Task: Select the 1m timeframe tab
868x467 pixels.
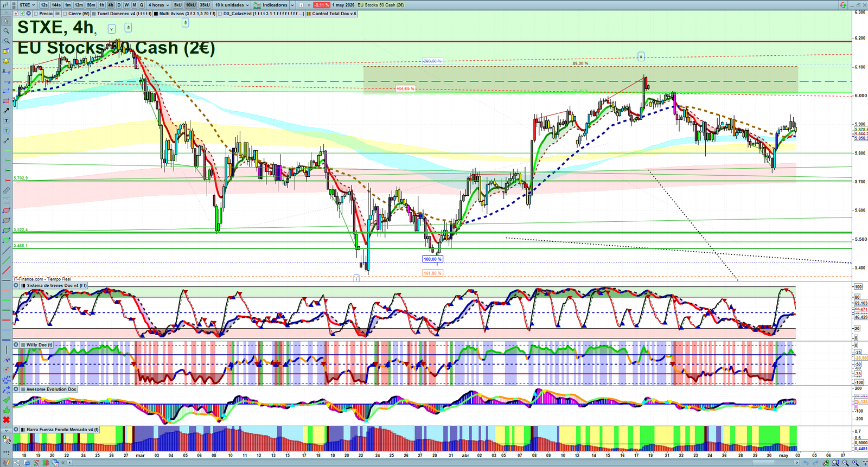Action: [x=67, y=5]
